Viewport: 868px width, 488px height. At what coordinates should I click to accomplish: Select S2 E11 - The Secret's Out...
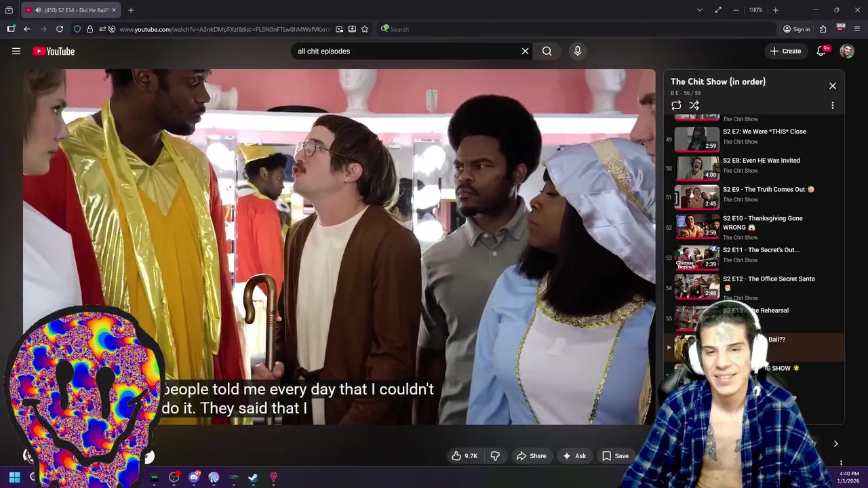(754, 257)
